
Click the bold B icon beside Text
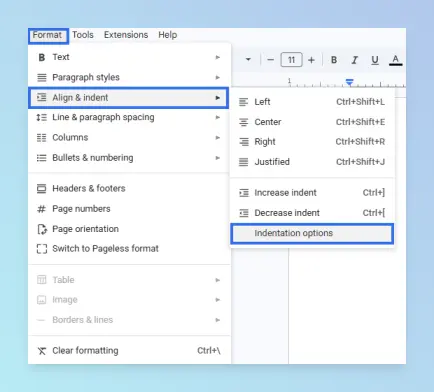click(42, 57)
